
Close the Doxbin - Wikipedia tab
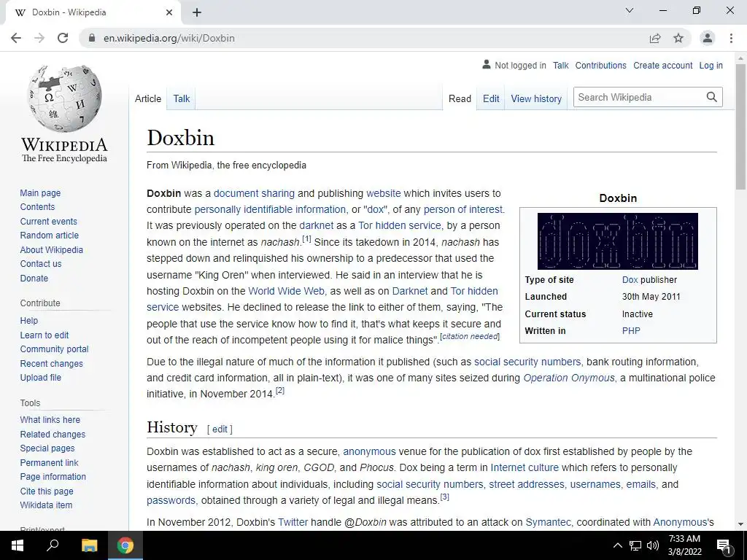tap(169, 12)
